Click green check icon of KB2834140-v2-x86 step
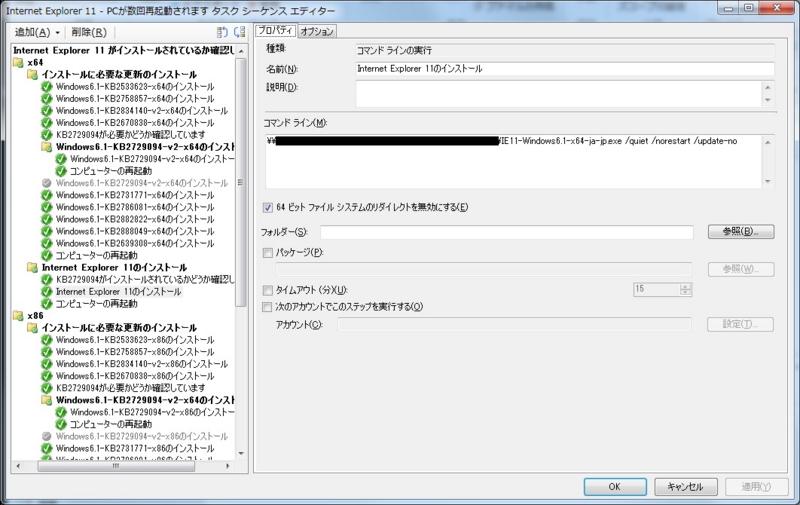Screen dimensions: 800x505 click(x=47, y=364)
